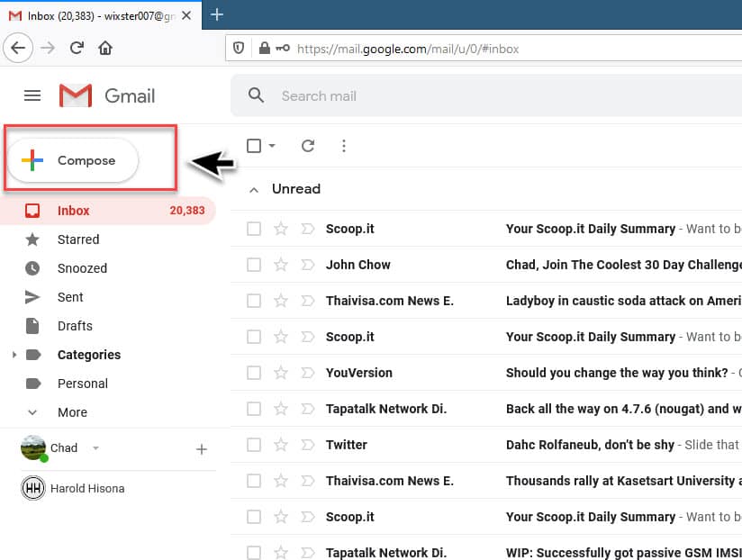Open the More options three-dot menu
Image resolution: width=742 pixels, height=560 pixels.
pyautogui.click(x=344, y=146)
